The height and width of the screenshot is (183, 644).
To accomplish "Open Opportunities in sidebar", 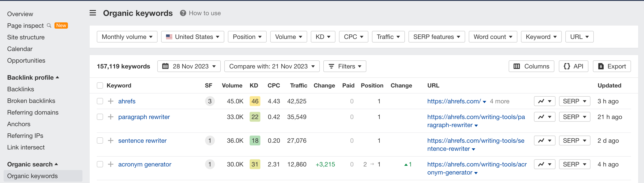I will (26, 60).
